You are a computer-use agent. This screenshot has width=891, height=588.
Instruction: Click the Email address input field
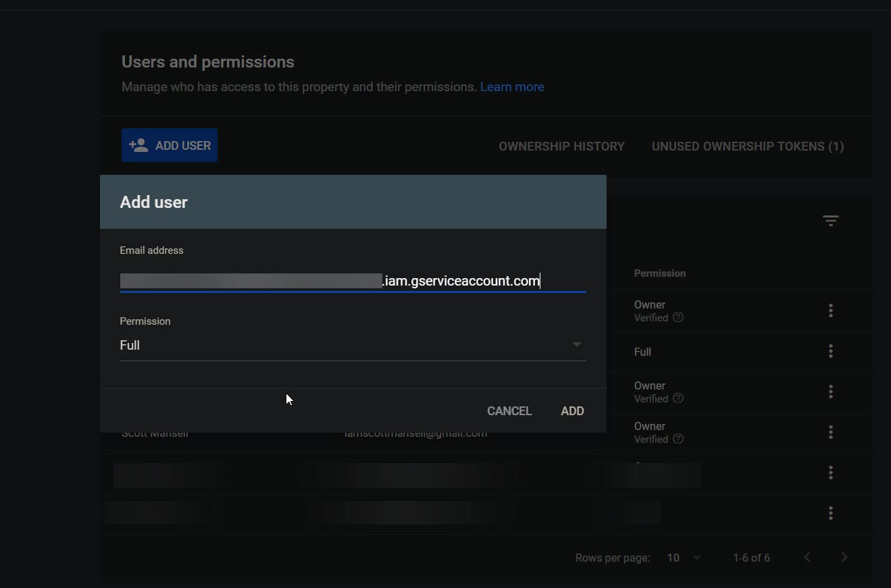pyautogui.click(x=351, y=280)
